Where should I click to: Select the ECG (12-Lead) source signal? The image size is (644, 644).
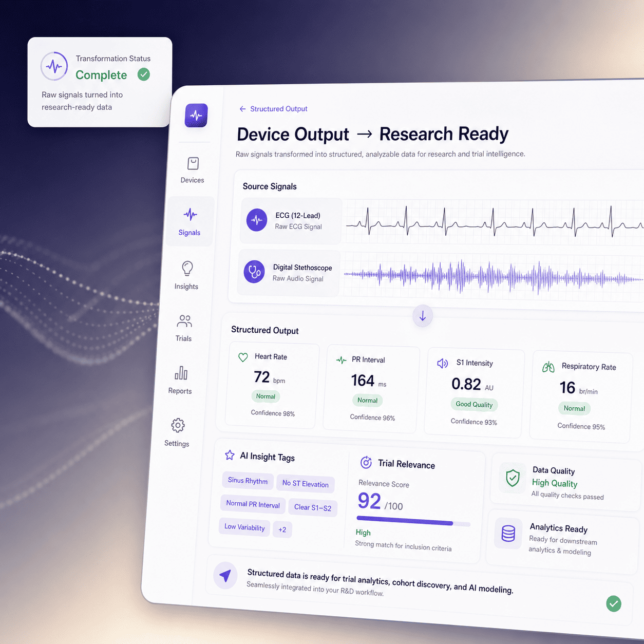[x=291, y=221]
